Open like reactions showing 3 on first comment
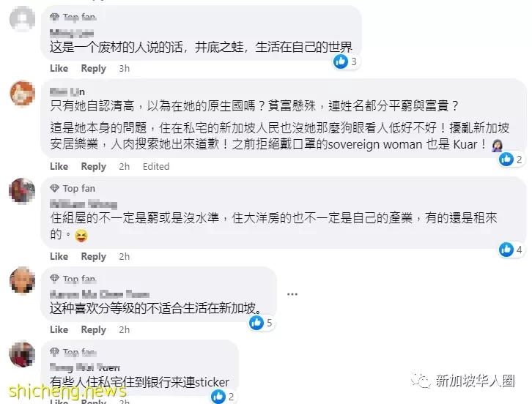The width and height of the screenshot is (532, 404). 346,61
